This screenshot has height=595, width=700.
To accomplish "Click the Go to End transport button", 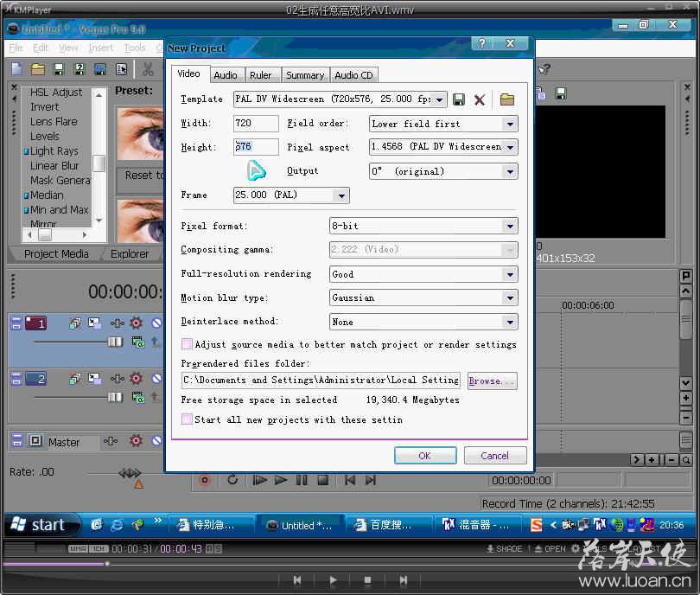I will click(371, 480).
